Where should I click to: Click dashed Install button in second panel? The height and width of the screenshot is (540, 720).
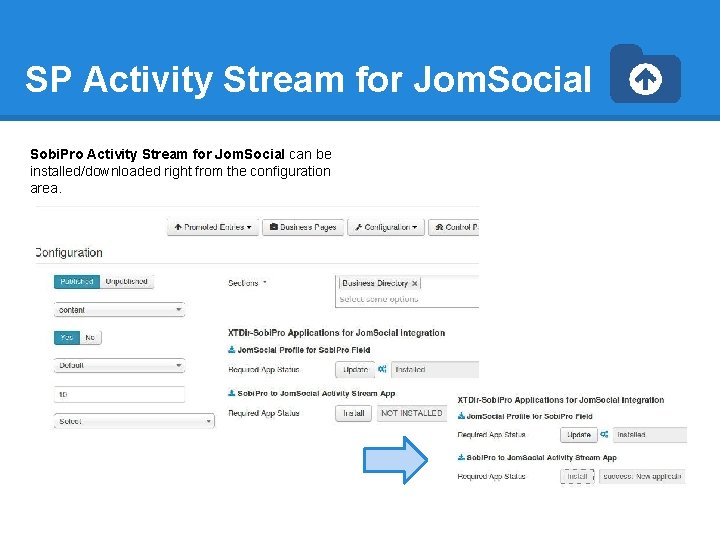pyautogui.click(x=577, y=476)
